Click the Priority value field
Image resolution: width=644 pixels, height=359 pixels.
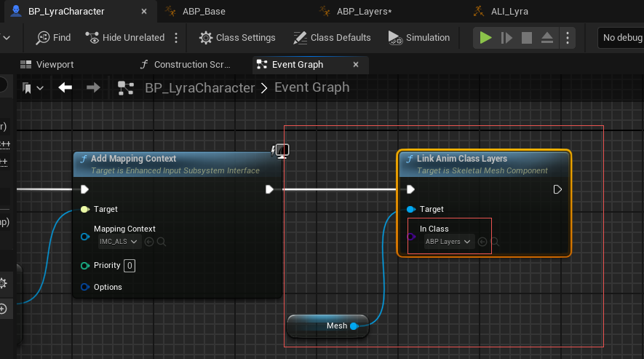tap(130, 266)
